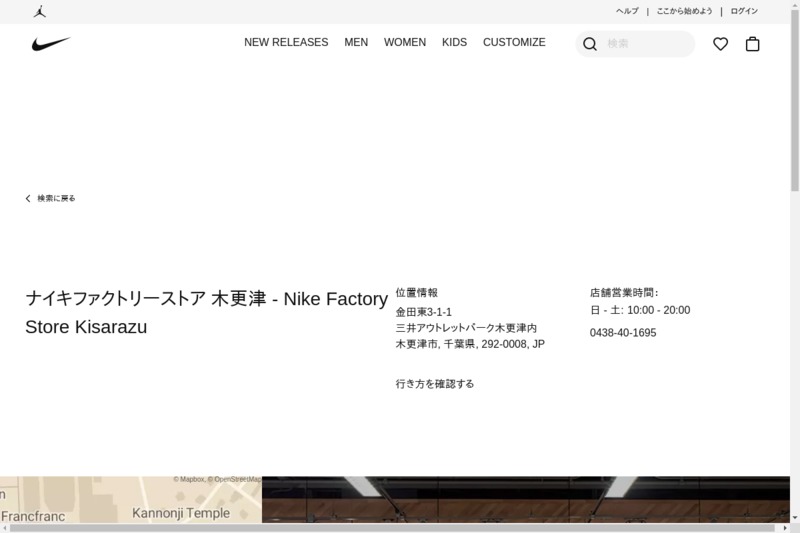800x533 pixels.
Task: Open the favorites heart icon
Action: [720, 44]
